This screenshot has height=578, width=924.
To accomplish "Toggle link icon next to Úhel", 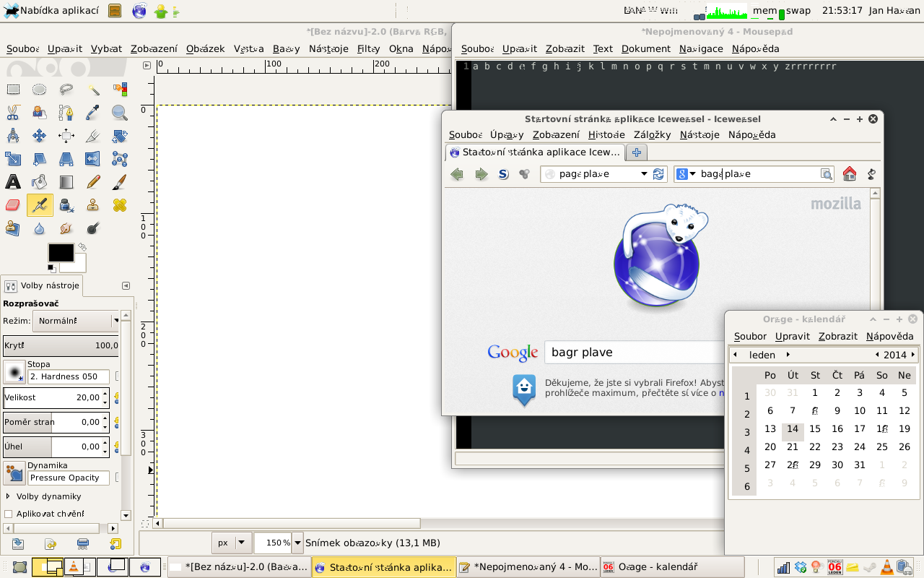I will pos(117,447).
